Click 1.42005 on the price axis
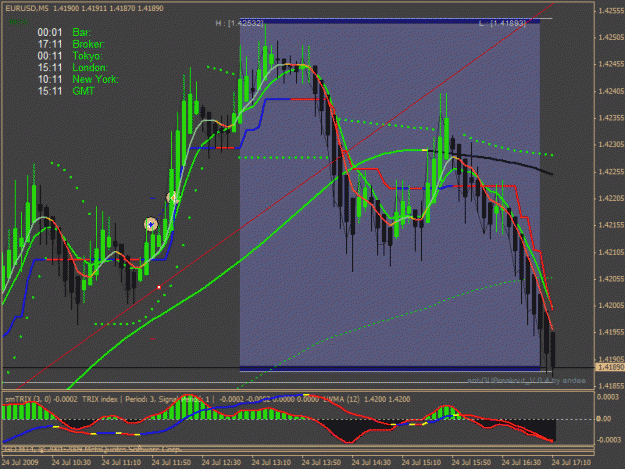The image size is (625, 469). click(611, 306)
